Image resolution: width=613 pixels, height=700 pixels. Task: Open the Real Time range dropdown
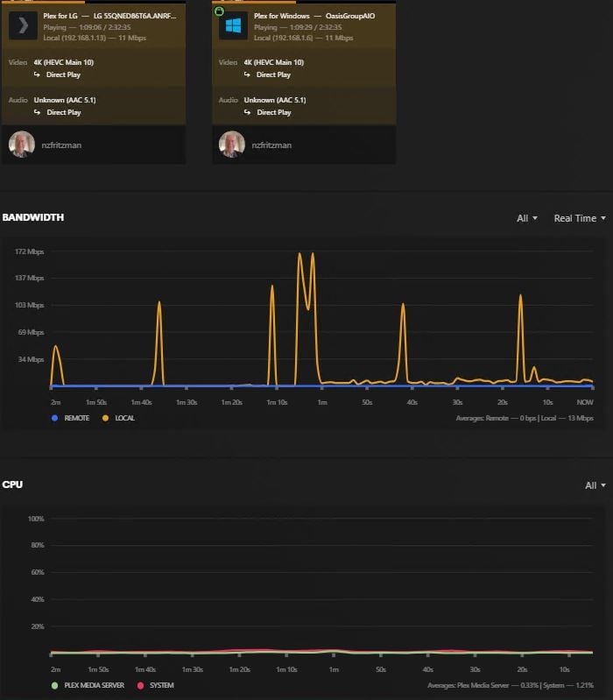click(580, 218)
